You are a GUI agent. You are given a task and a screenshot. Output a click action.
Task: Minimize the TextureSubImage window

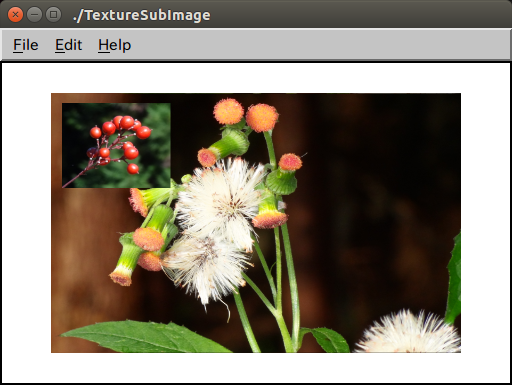[x=34, y=15]
